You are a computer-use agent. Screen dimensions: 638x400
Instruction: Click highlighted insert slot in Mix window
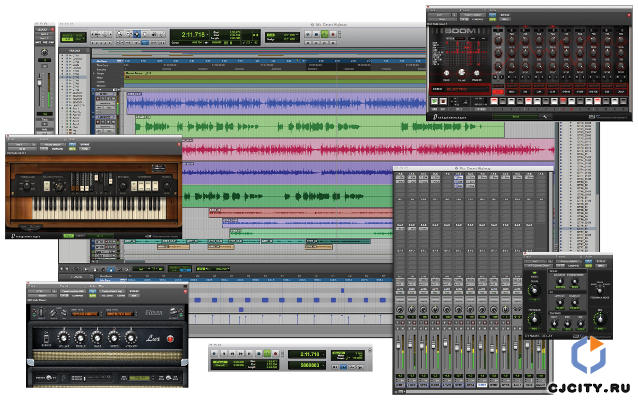coord(459,177)
